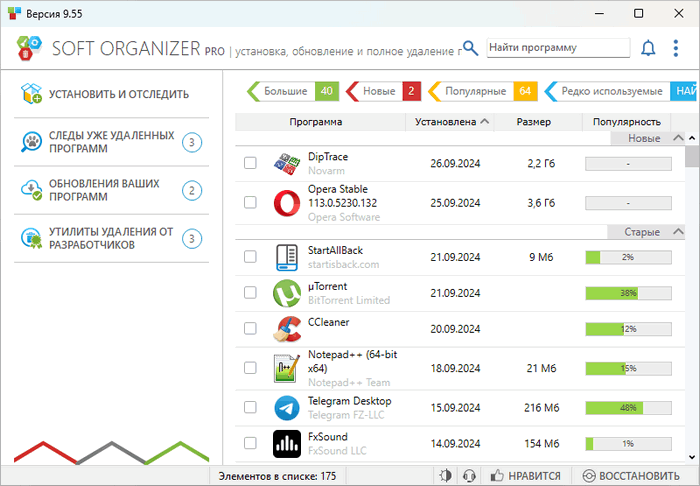Click the DipTrace program icon
The width and height of the screenshot is (700, 486).
click(287, 163)
